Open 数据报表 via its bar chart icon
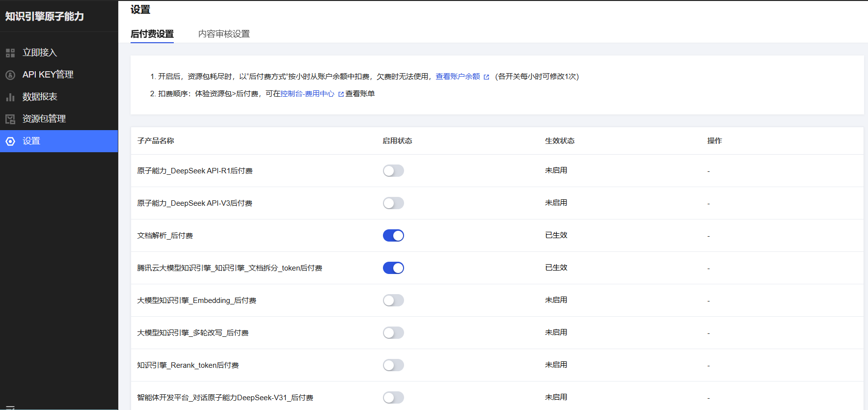Image resolution: width=868 pixels, height=410 pixels. pyautogui.click(x=10, y=97)
